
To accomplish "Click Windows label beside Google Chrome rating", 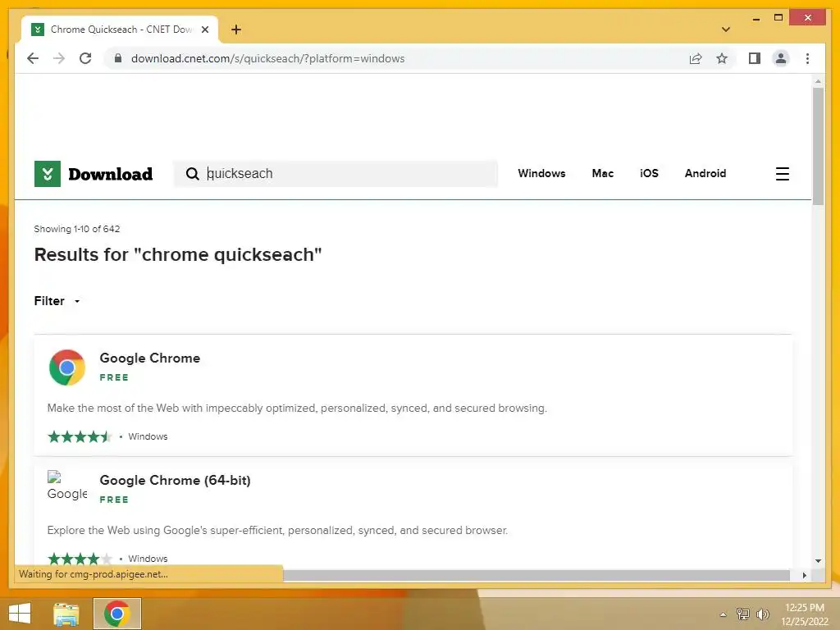I will [148, 436].
